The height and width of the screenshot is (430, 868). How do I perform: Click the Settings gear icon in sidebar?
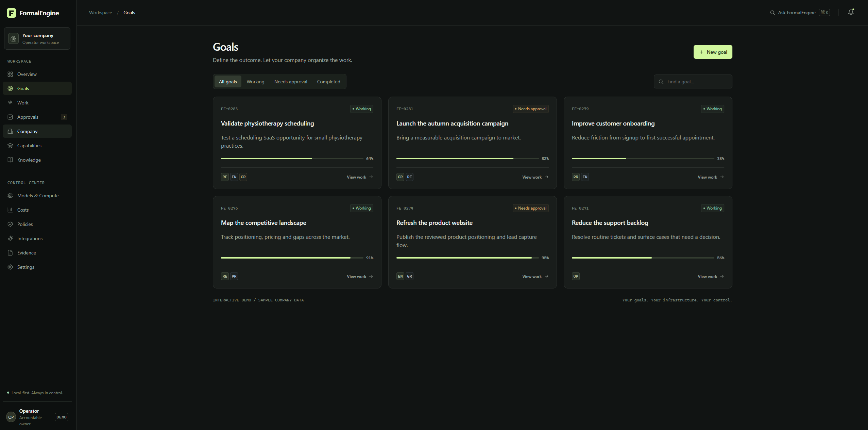(x=10, y=267)
